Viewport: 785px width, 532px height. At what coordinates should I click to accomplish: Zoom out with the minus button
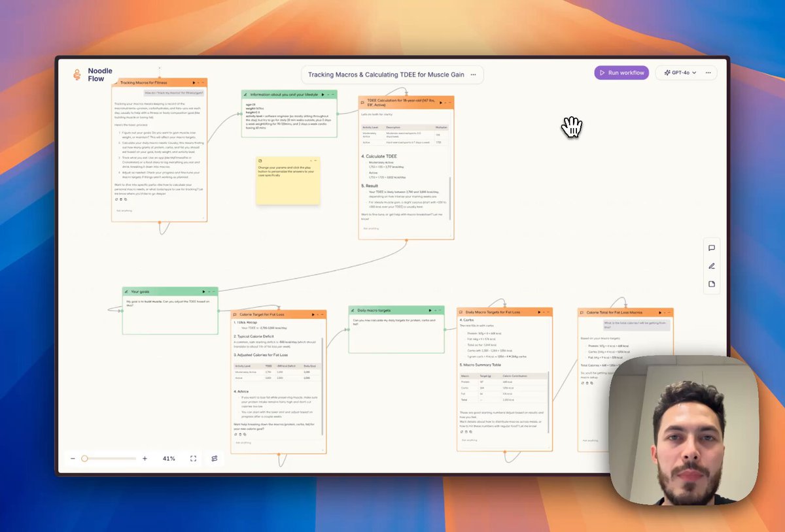73,459
